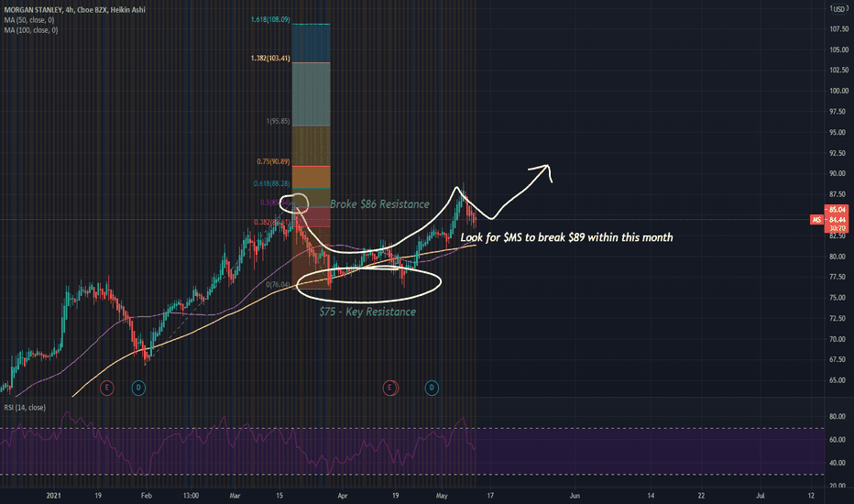Click the 0.618(88.28) Fibonacci level label
The height and width of the screenshot is (504, 854).
pyautogui.click(x=272, y=183)
